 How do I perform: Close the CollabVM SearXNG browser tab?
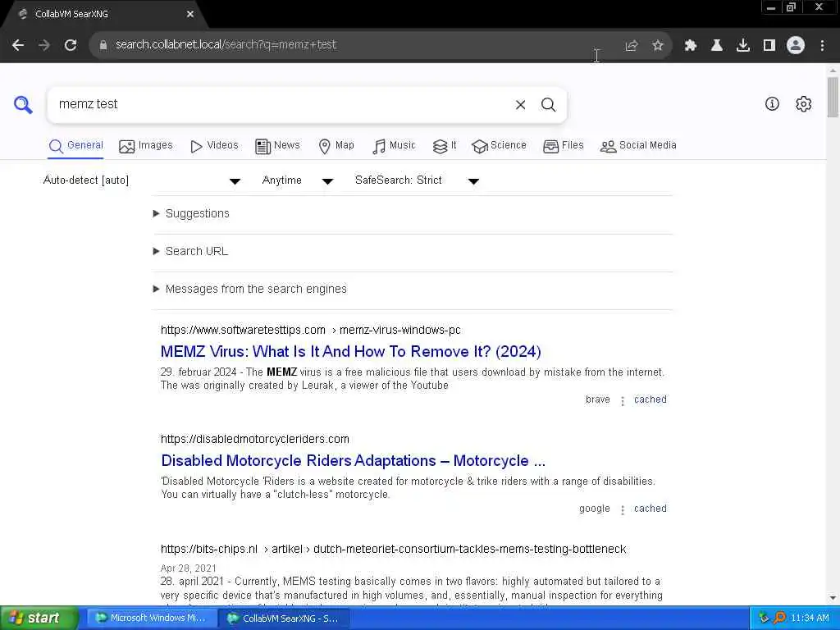tap(190, 14)
